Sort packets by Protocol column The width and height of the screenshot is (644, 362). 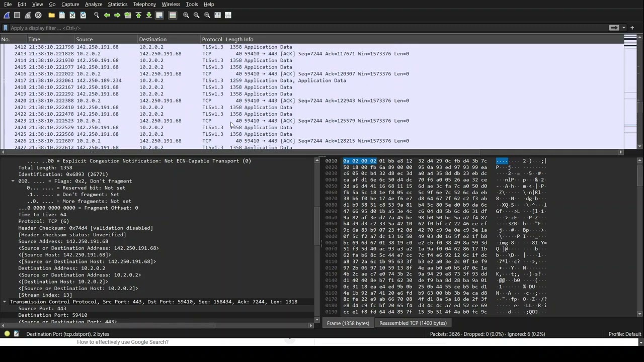pos(212,39)
